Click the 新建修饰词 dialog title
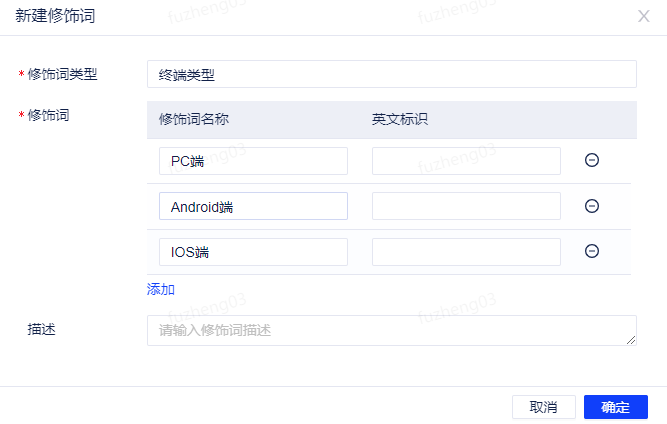 click(55, 16)
